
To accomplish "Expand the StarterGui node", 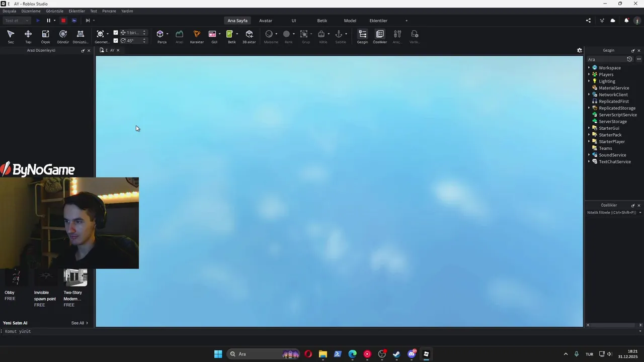I will (589, 128).
